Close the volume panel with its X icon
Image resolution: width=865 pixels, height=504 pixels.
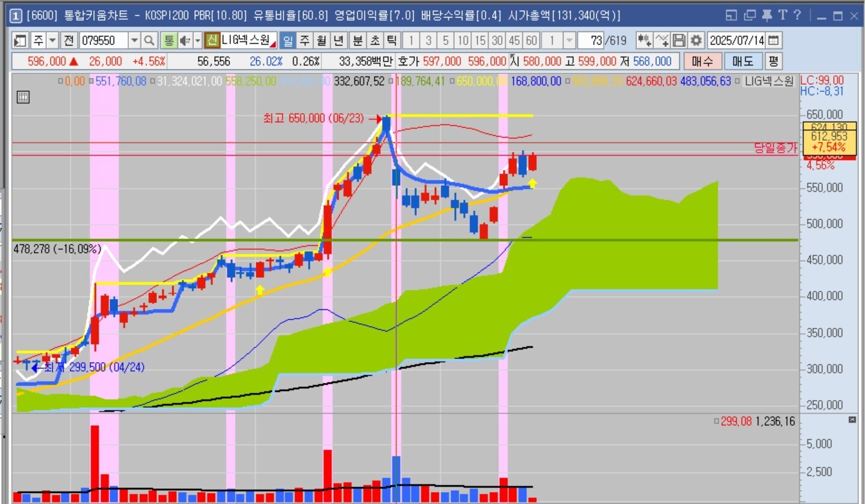852,420
